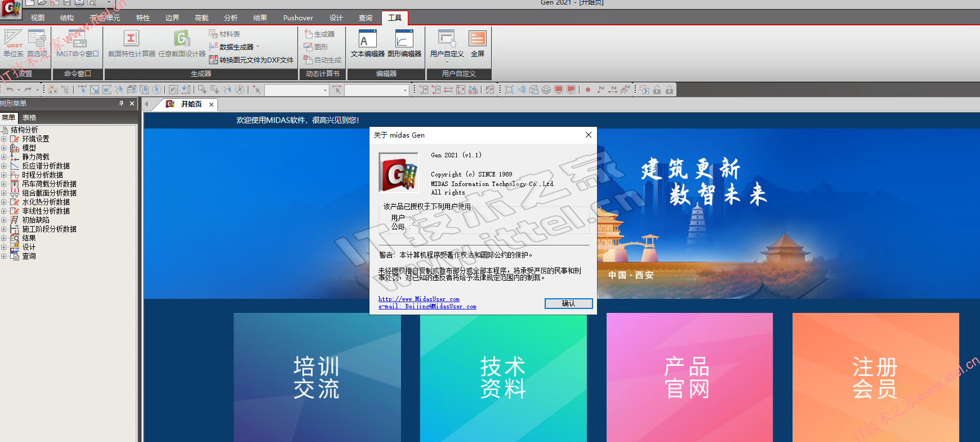Switch to the 视图 ribbon tab
Image resolution: width=980 pixels, height=442 pixels.
click(x=38, y=18)
